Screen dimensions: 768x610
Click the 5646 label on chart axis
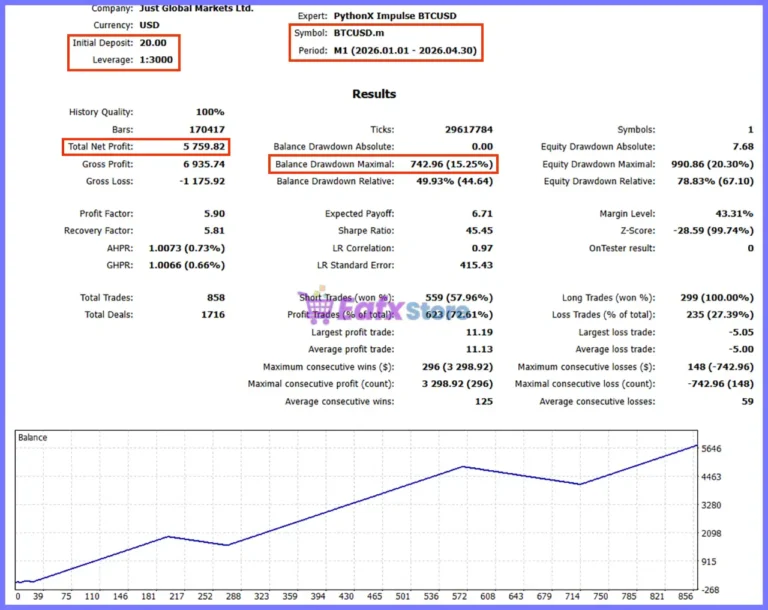711,449
